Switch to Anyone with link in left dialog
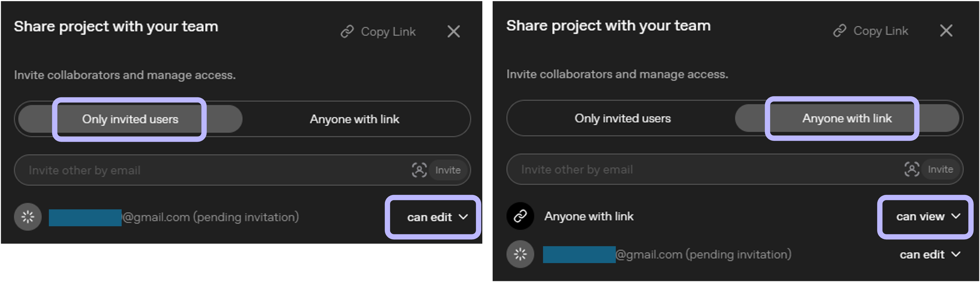The image size is (980, 282). [354, 119]
